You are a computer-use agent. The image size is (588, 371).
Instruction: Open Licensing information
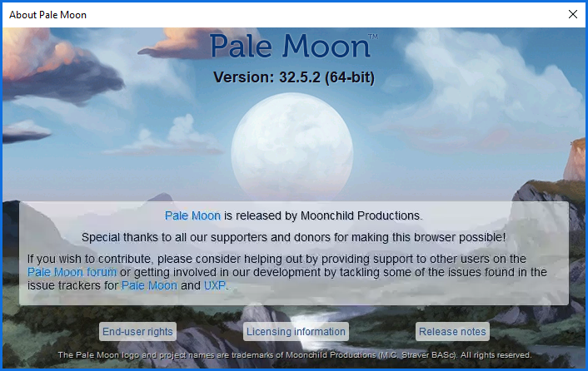coord(296,332)
